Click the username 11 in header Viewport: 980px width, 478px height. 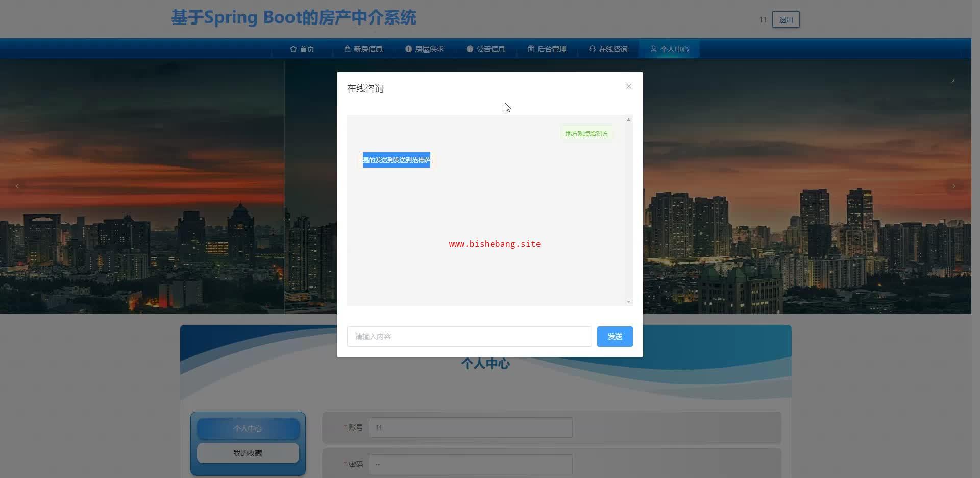763,20
